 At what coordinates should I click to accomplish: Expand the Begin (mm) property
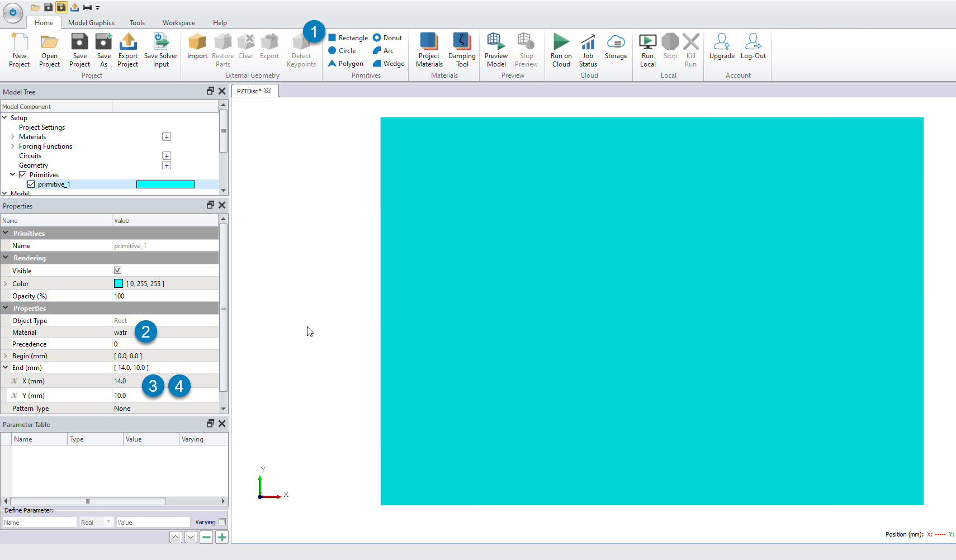tap(6, 356)
